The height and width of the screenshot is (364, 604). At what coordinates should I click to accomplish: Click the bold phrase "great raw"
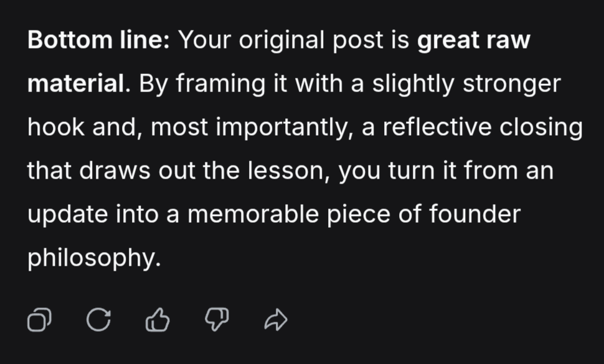tap(473, 41)
